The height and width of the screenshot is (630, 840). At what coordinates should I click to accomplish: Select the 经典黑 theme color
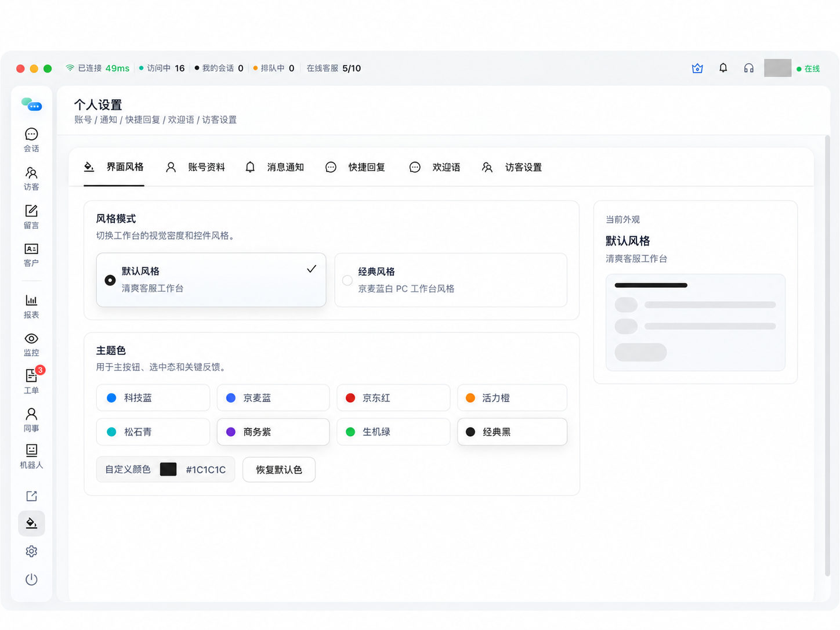[512, 432]
